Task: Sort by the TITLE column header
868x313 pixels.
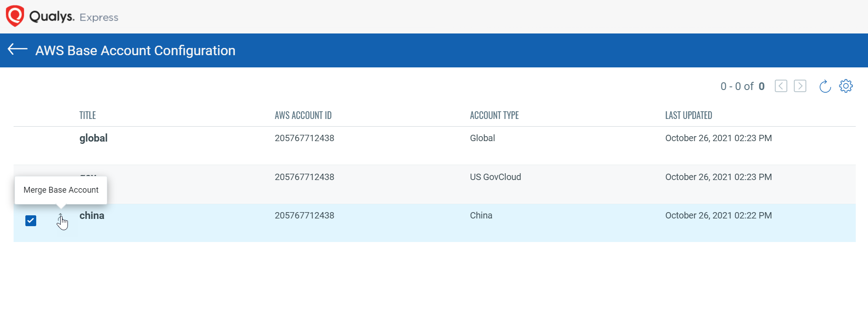Action: 87,115
